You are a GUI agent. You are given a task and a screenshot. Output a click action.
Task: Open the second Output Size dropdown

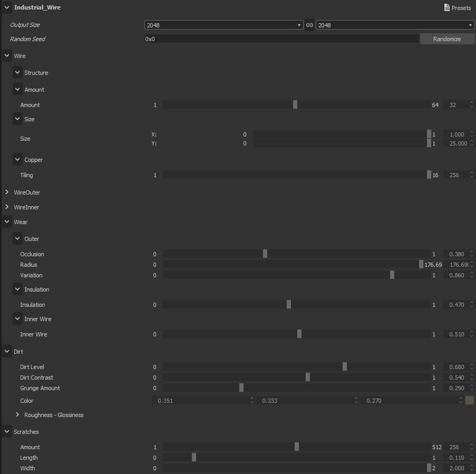click(395, 25)
